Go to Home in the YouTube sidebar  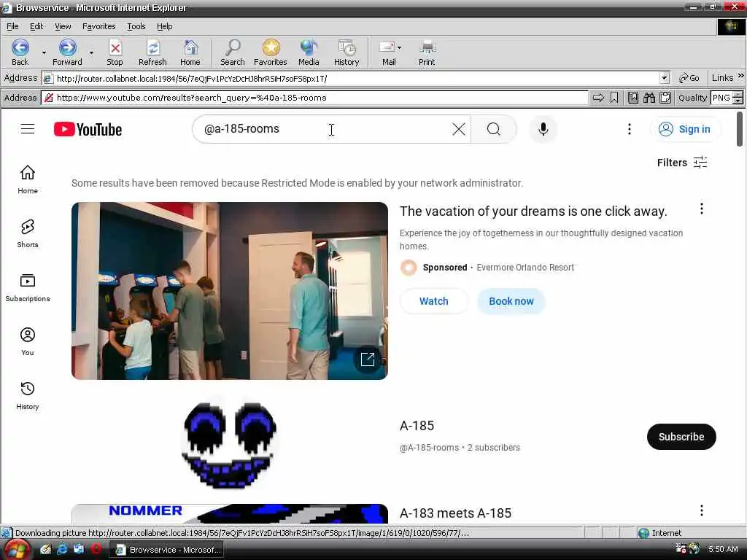point(28,179)
